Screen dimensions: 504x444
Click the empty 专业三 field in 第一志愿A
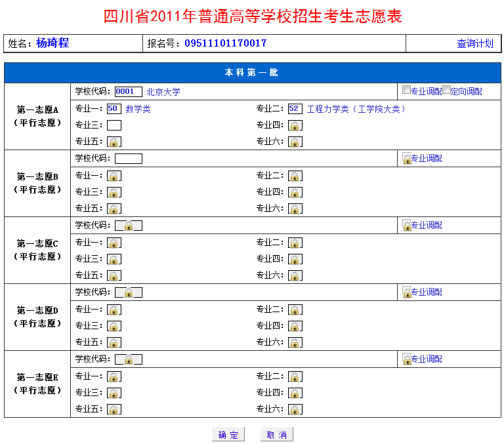click(114, 125)
